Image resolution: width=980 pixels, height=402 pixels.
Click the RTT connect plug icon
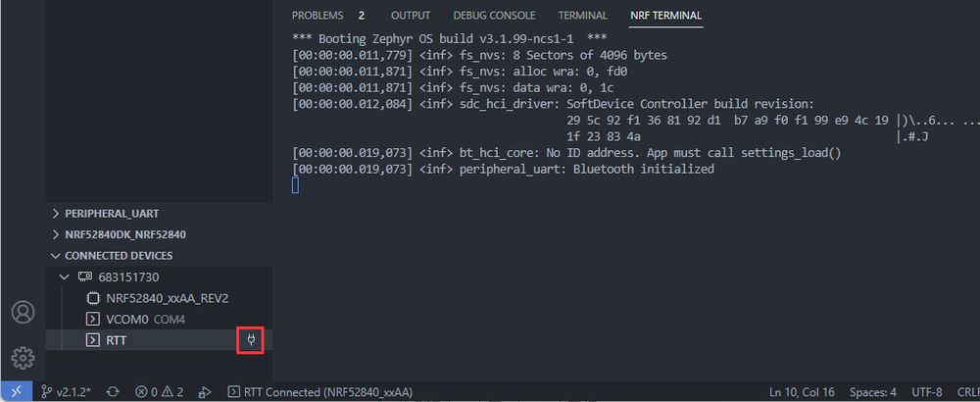(x=252, y=340)
